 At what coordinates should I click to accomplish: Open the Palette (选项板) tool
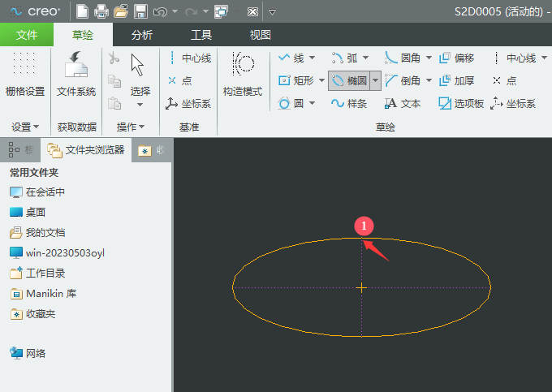click(x=461, y=104)
